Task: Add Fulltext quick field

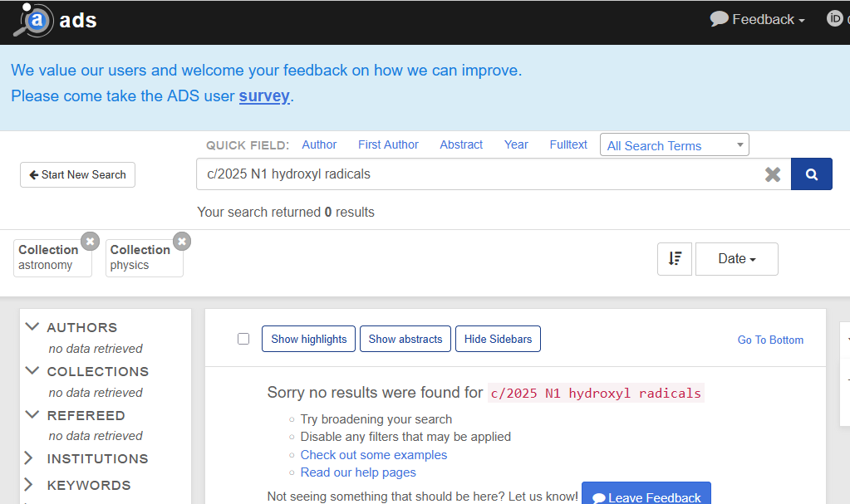Action: tap(568, 144)
